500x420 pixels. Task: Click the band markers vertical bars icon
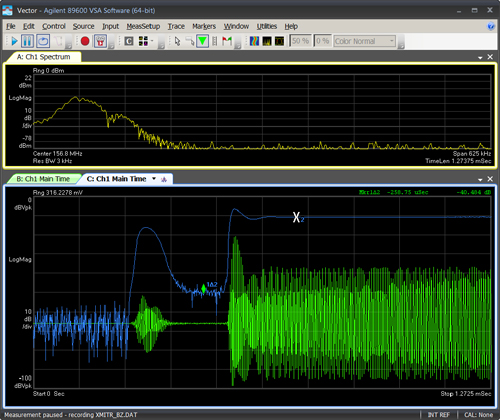(215, 41)
